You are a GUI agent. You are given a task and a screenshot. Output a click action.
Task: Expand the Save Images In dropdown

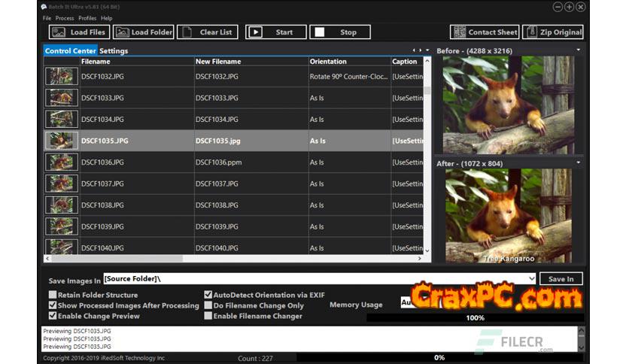click(x=531, y=279)
